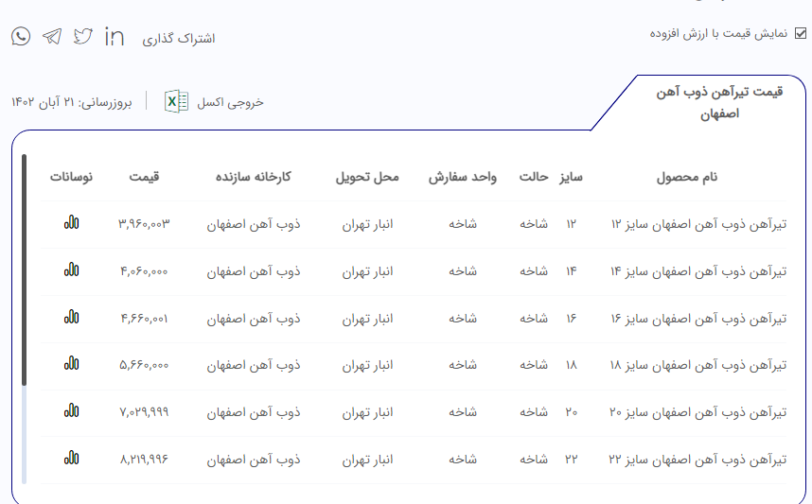Click the Twitter share icon
This screenshot has height=504, width=812.
click(83, 37)
